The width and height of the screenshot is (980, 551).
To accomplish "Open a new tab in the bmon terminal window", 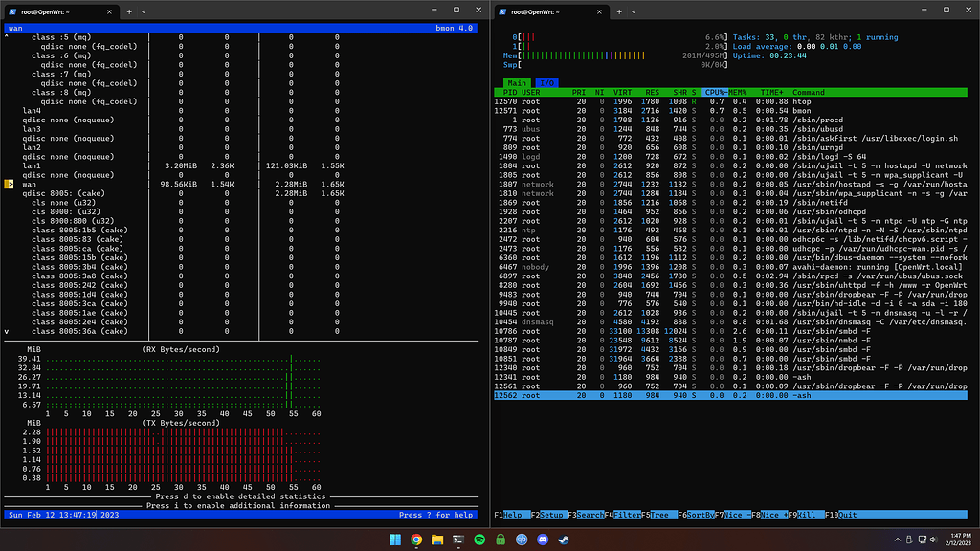I will click(x=130, y=11).
